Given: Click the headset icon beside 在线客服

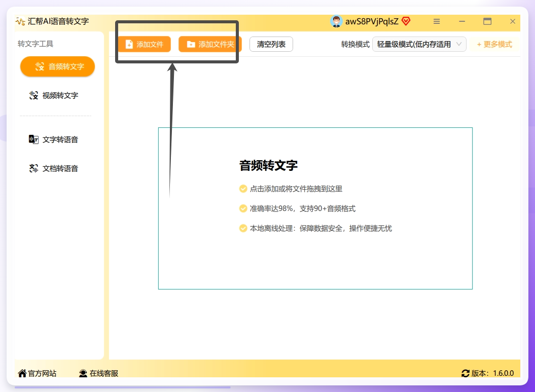Looking at the screenshot, I should pos(83,374).
